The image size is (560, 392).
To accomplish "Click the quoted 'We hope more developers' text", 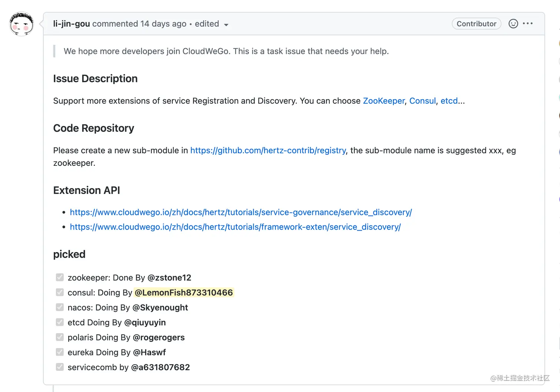I will click(226, 51).
